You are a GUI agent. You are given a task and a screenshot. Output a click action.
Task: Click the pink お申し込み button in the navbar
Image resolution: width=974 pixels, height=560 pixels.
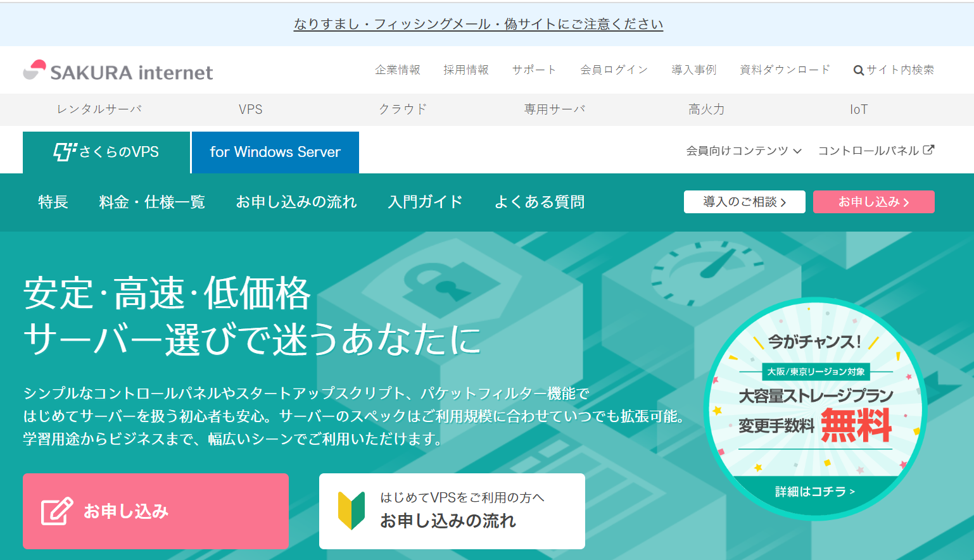pyautogui.click(x=873, y=201)
